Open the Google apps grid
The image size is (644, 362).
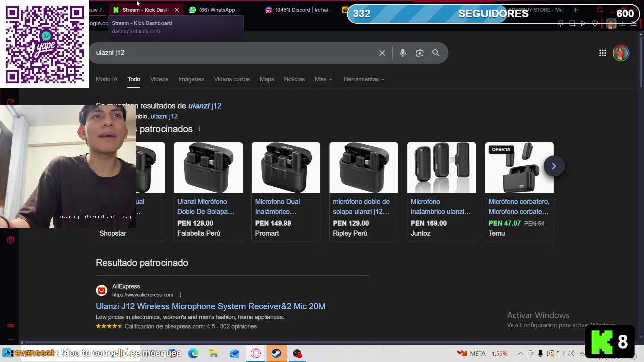point(603,53)
